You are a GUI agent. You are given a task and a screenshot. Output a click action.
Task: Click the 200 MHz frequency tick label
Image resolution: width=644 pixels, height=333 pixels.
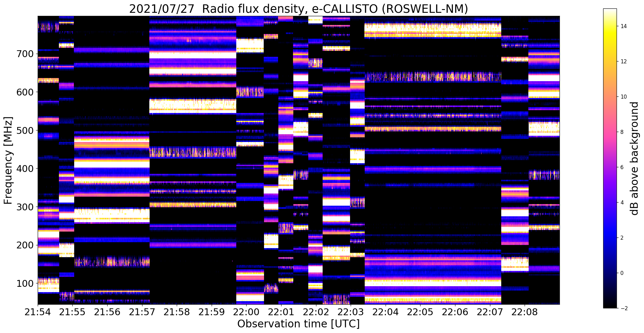pos(25,245)
